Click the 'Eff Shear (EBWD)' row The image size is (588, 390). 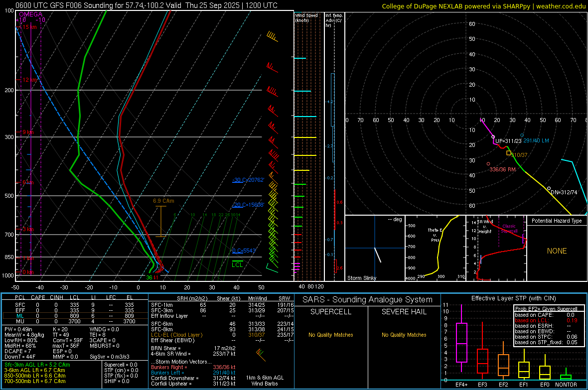(x=222, y=340)
